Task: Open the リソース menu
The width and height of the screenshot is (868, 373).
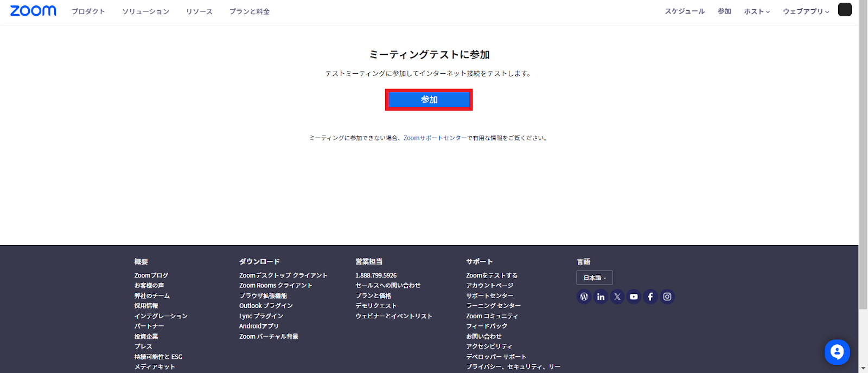Action: coord(199,11)
